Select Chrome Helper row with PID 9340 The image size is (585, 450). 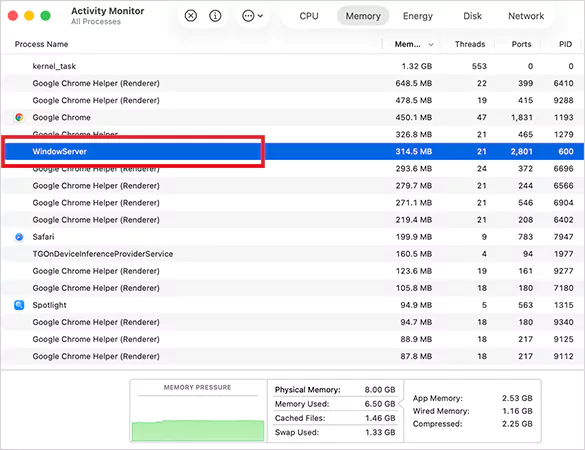[x=292, y=322]
